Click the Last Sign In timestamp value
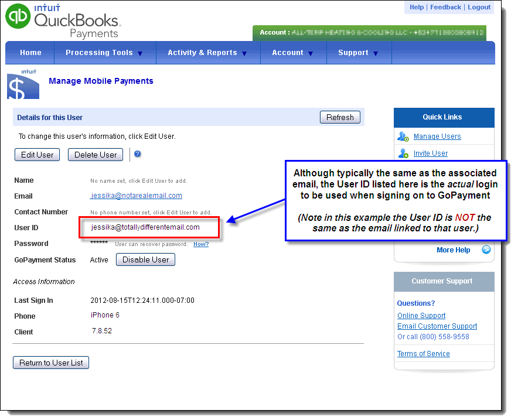Image resolution: width=511 pixels, height=420 pixels. (x=142, y=300)
